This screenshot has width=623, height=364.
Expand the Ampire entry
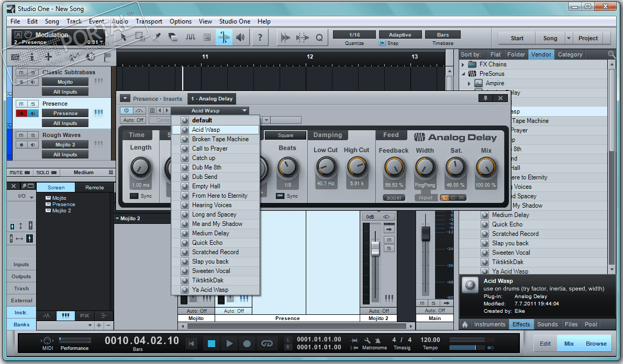[469, 83]
